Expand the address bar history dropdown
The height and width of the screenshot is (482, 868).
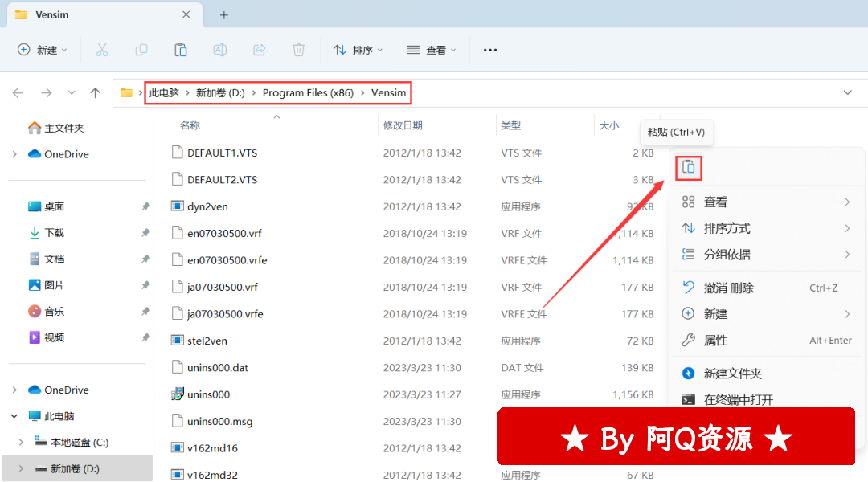click(848, 92)
